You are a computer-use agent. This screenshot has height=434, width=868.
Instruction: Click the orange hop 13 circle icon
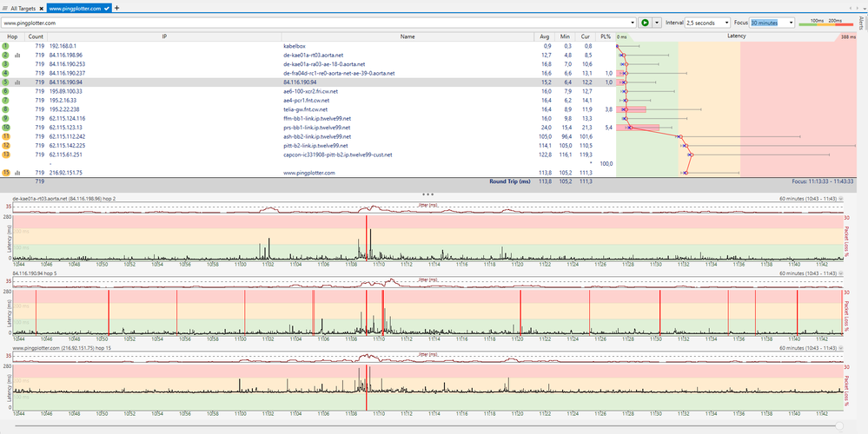click(x=5, y=155)
